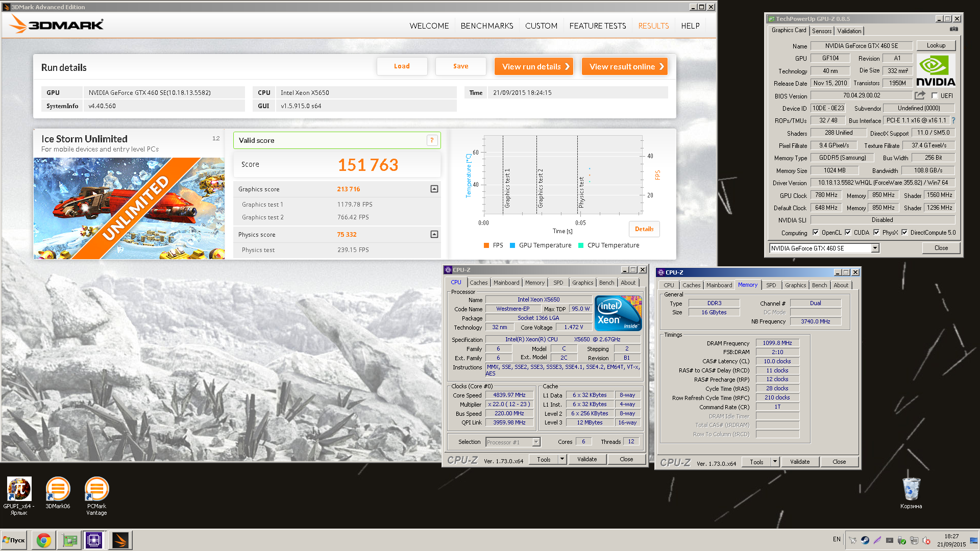Click the Core Speed value in CPU-Z
The height and width of the screenshot is (551, 980).
point(509,395)
